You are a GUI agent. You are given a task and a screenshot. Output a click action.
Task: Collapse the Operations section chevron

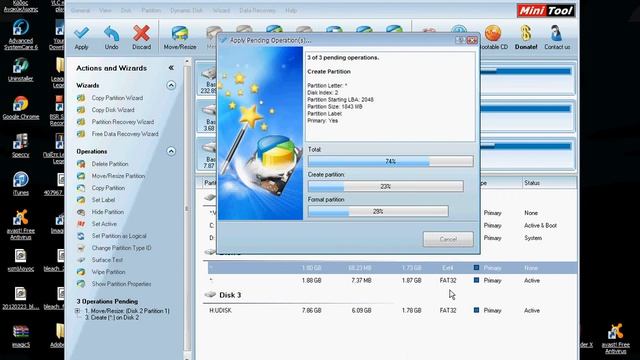(171, 151)
